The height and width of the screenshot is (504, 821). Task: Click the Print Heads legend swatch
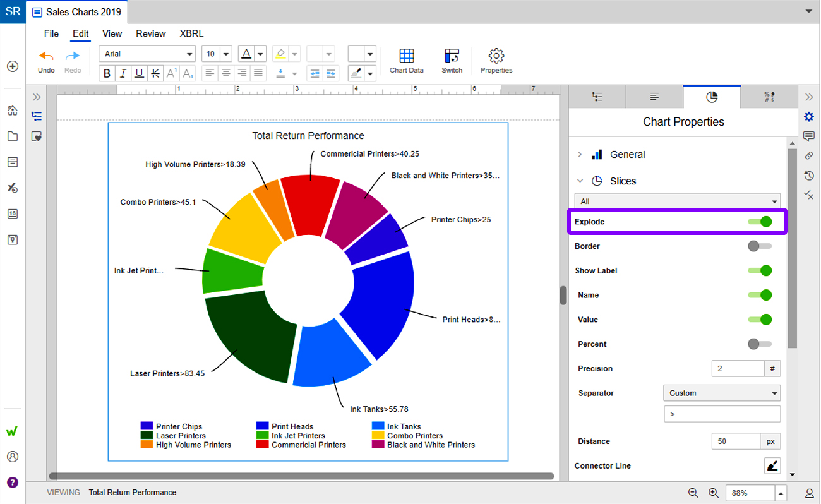pos(262,426)
